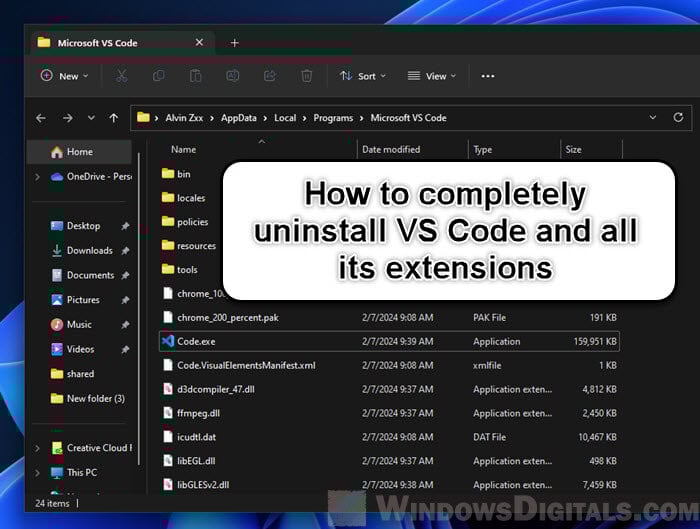The image size is (700, 529).
Task: Select icudtl.dat file
Action: click(x=389, y=437)
